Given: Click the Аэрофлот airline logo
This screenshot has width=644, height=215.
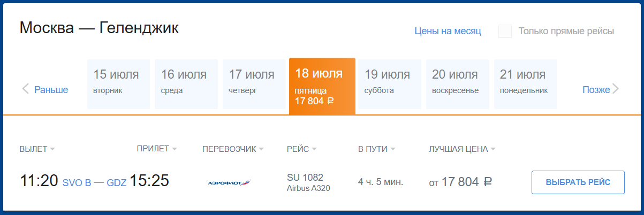Looking at the screenshot, I should pos(230,182).
